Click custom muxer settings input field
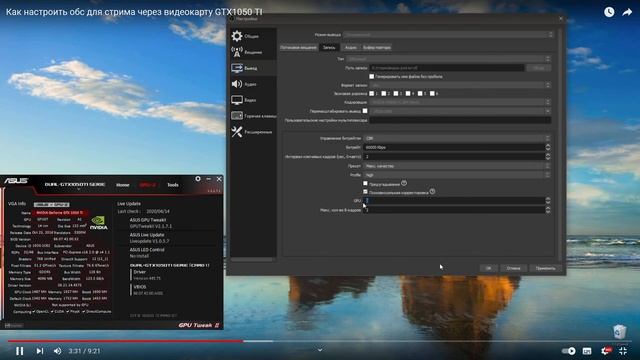Viewport: 640px width, 360px height. pyautogui.click(x=460, y=120)
